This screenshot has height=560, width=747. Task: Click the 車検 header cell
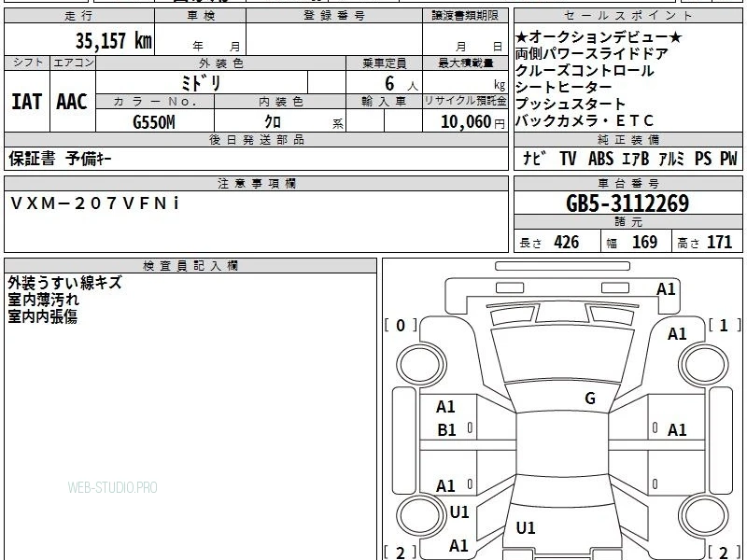(x=201, y=16)
